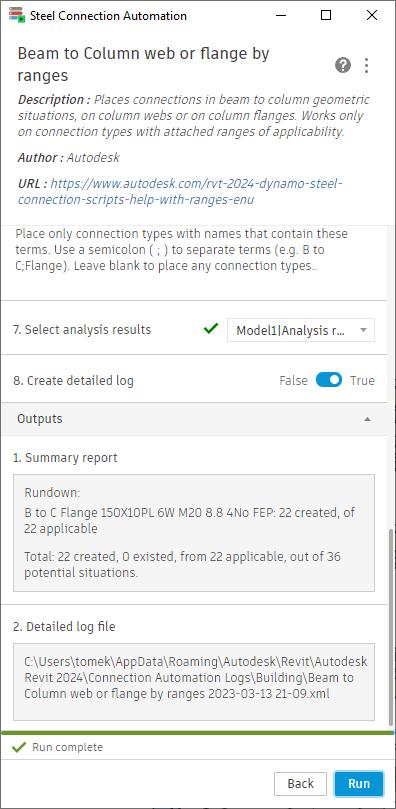
Task: Click the Steel Connection Automation app icon
Action: point(17,15)
